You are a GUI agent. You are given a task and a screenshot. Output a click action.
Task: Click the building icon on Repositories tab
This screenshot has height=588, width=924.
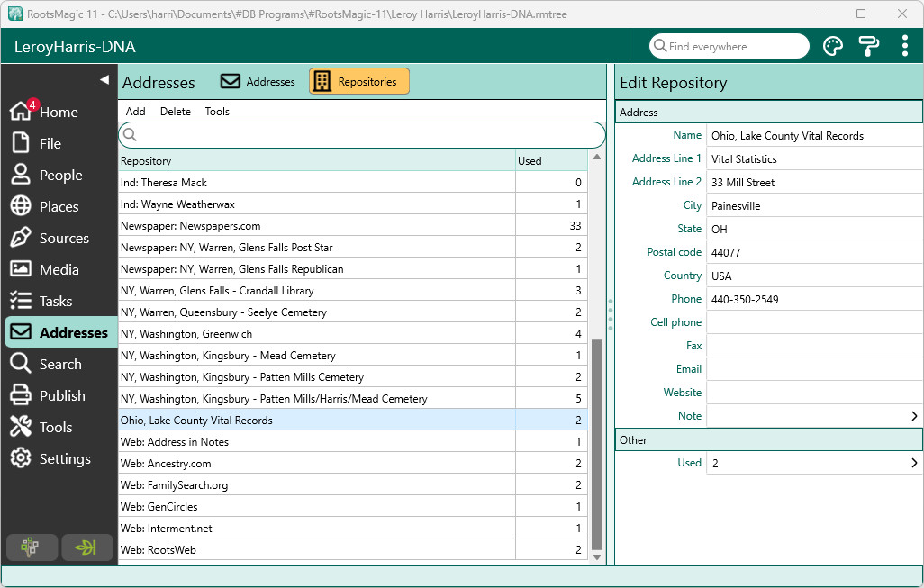pyautogui.click(x=322, y=81)
